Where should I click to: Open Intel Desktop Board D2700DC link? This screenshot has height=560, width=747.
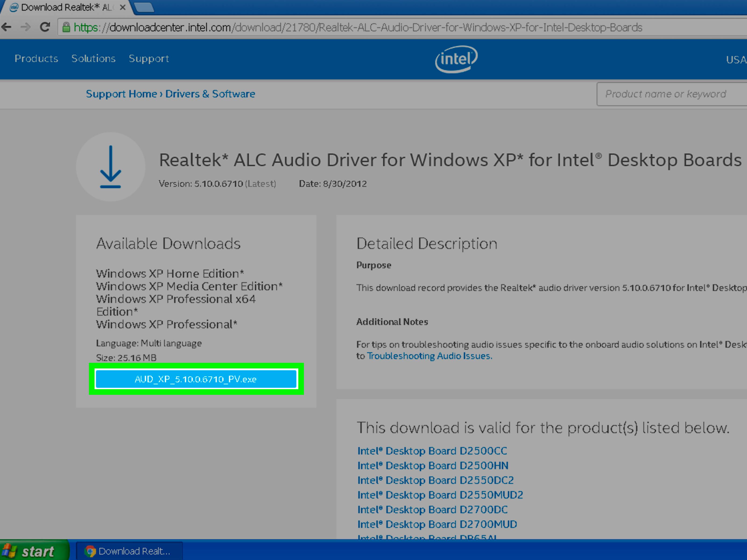[432, 510]
